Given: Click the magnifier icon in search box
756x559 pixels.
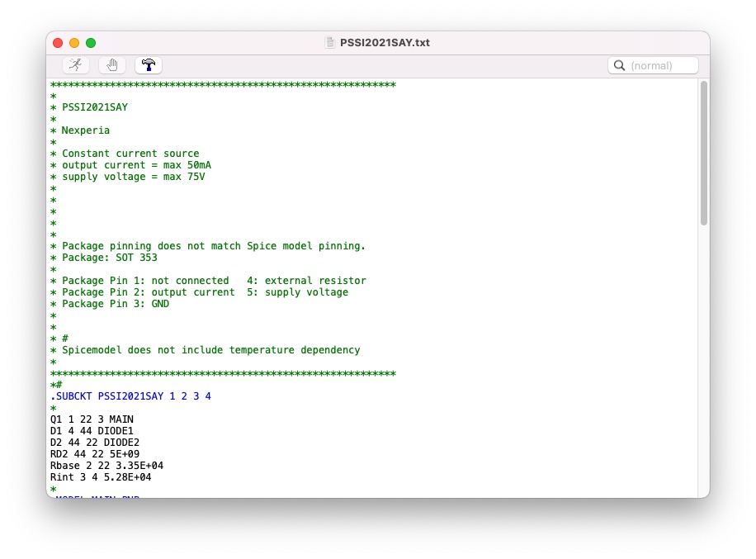Looking at the screenshot, I should point(620,65).
